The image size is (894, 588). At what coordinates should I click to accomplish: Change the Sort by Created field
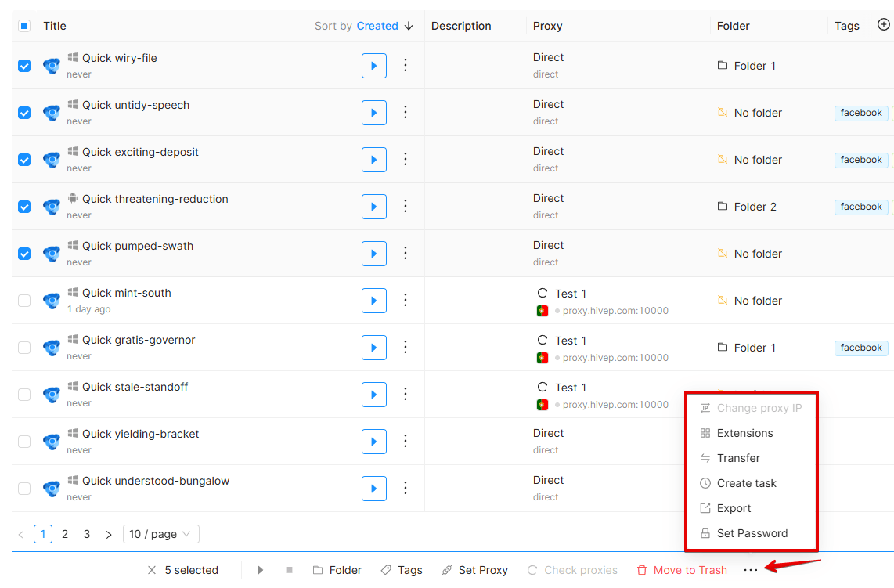point(377,26)
